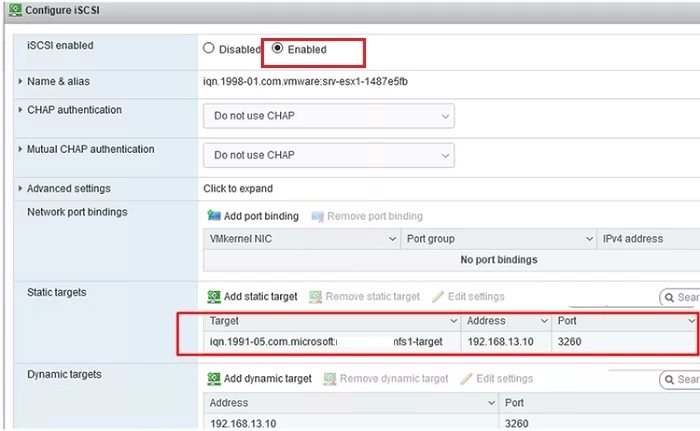Click the Add static target icon
The image size is (700, 431).
click(x=214, y=297)
